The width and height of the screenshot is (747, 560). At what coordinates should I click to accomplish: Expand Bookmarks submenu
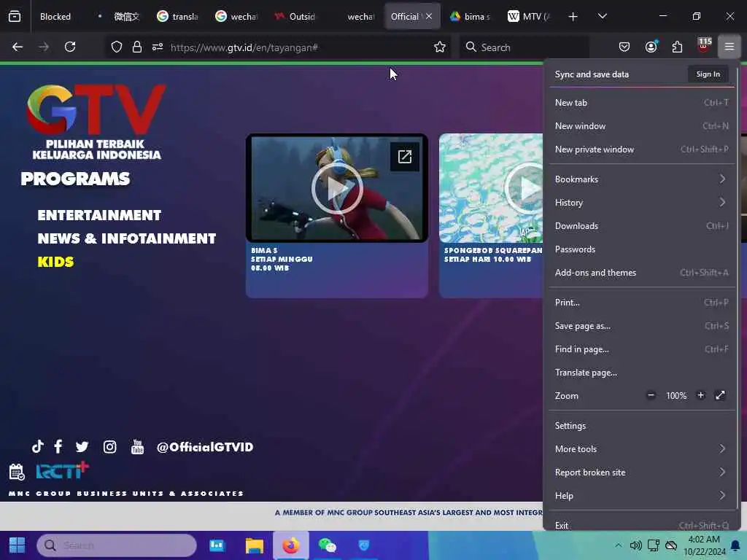tap(641, 179)
